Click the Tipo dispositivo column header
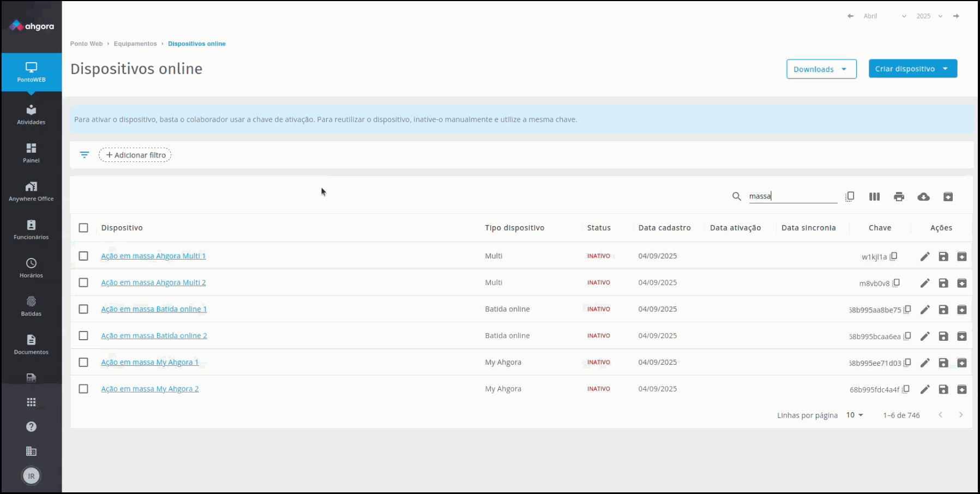Image resolution: width=980 pixels, height=494 pixels. [x=515, y=228]
